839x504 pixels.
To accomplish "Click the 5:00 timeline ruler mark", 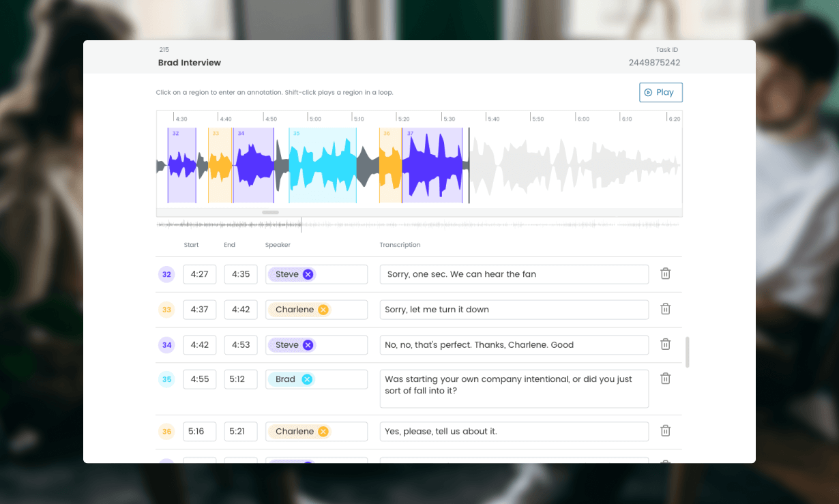I will 315,119.
